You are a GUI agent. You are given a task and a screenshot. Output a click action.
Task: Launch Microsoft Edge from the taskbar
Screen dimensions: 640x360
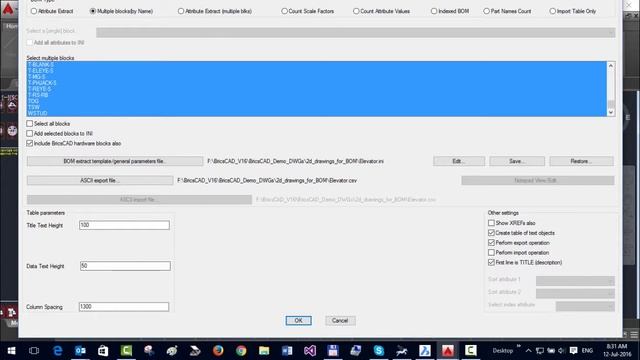pos(58,351)
